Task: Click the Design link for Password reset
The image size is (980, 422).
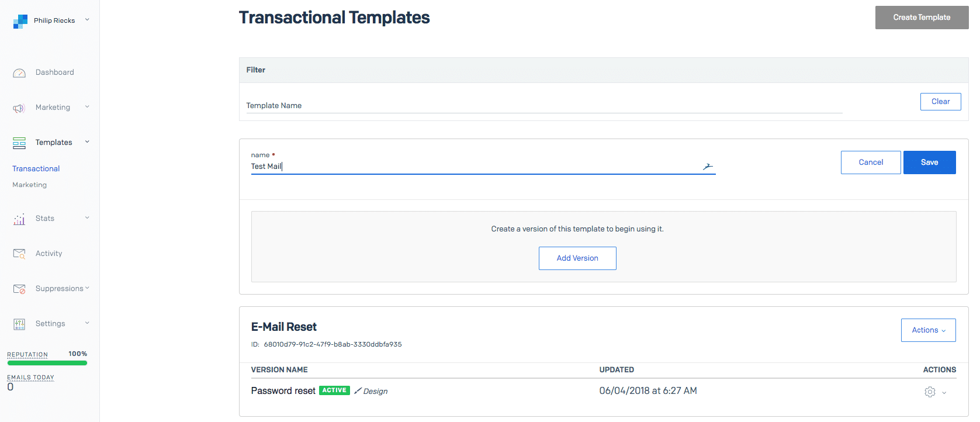Action: pyautogui.click(x=375, y=391)
